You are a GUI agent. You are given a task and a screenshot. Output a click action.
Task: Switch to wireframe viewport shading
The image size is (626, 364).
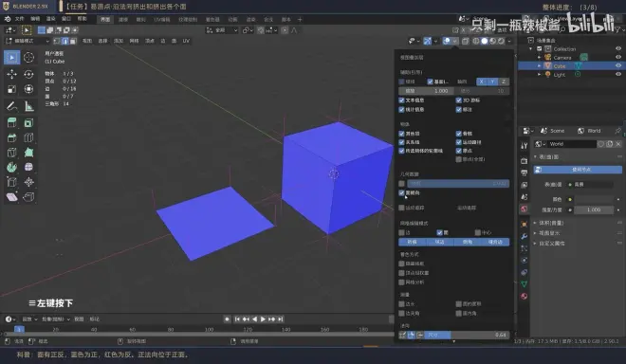tap(476, 41)
